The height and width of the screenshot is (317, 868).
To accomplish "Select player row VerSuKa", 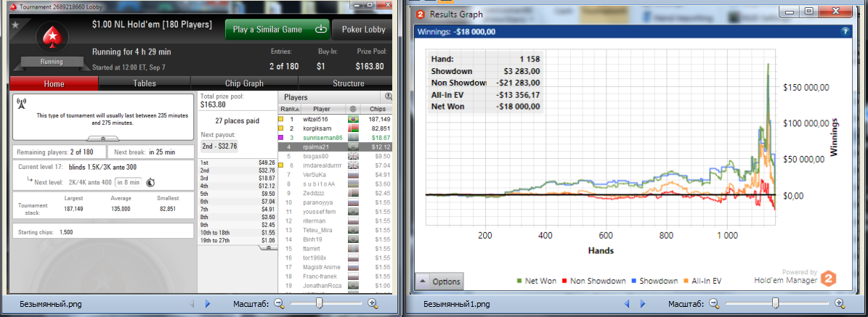I will [335, 174].
